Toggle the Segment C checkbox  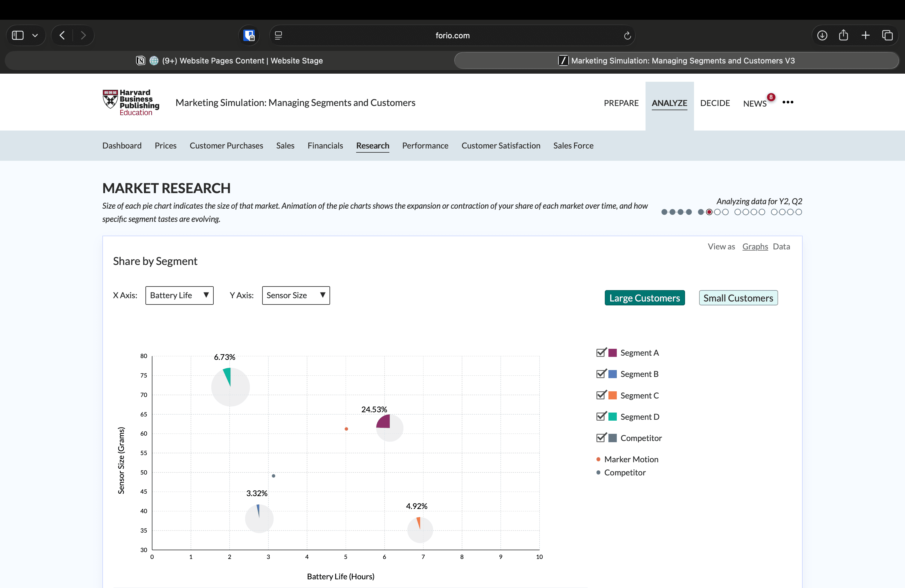(601, 395)
